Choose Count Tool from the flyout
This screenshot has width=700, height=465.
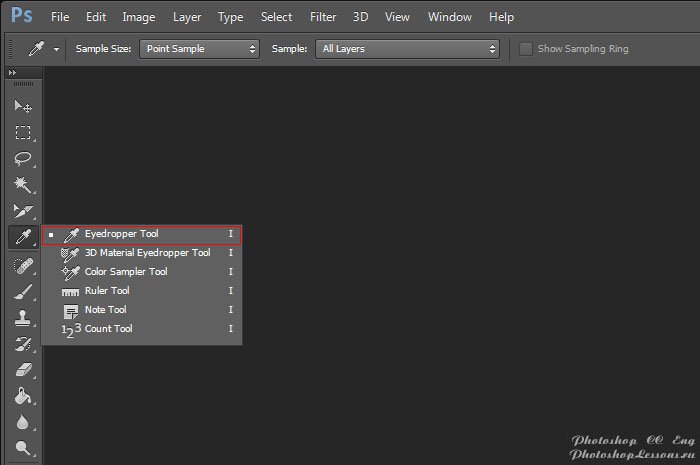(x=108, y=329)
